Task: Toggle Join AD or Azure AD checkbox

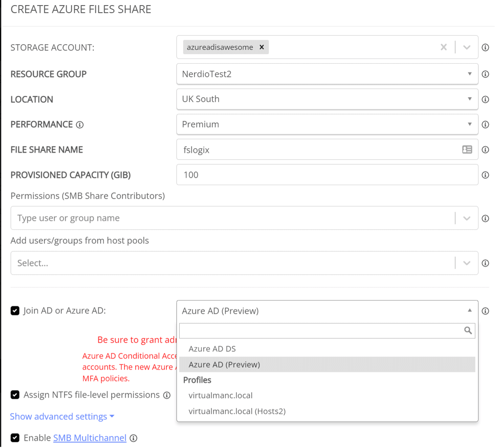Action: [x=15, y=311]
